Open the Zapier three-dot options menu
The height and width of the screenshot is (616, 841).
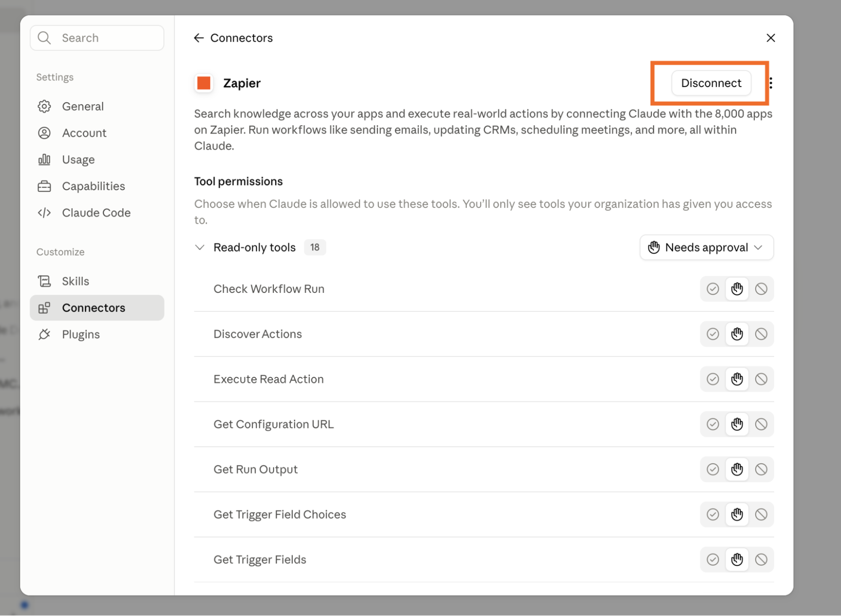tap(771, 83)
